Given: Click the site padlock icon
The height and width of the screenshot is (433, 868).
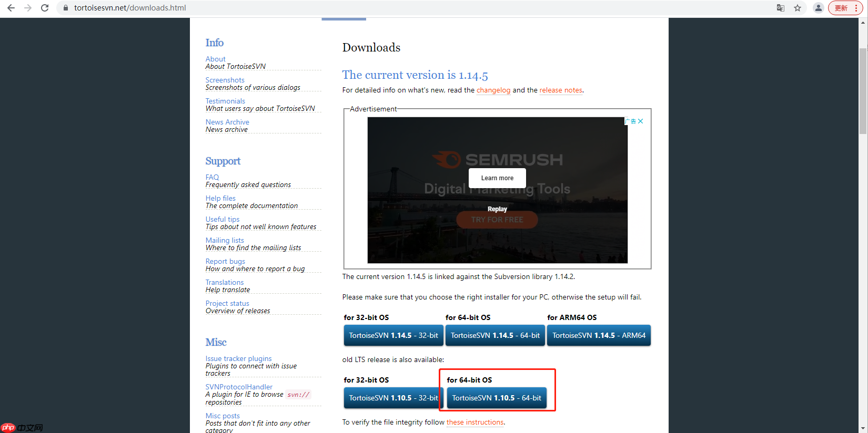Looking at the screenshot, I should pos(66,8).
